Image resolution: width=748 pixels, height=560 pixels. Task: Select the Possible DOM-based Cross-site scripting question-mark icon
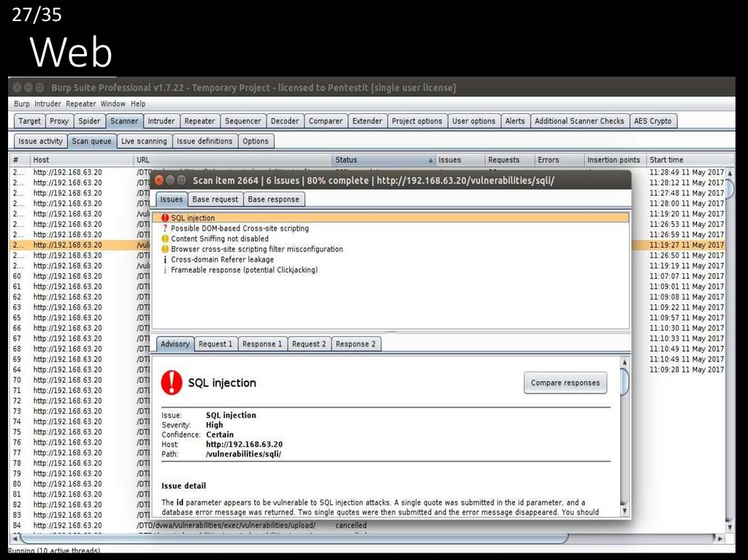tap(165, 229)
